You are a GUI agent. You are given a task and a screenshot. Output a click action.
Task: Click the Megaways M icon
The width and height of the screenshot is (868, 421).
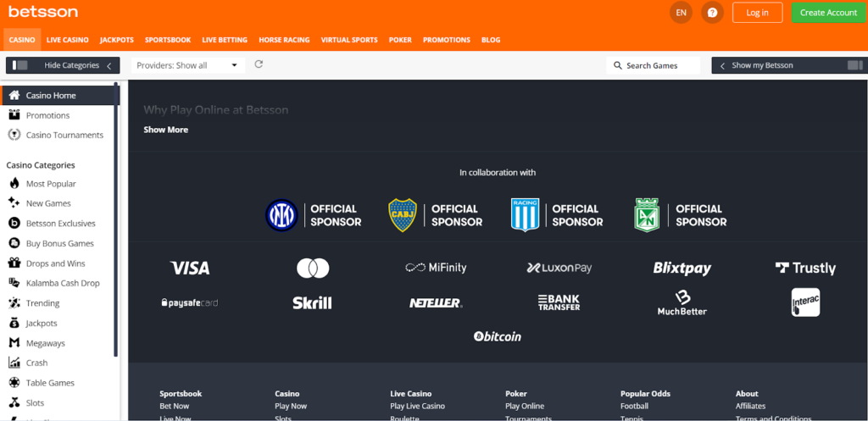click(x=14, y=343)
